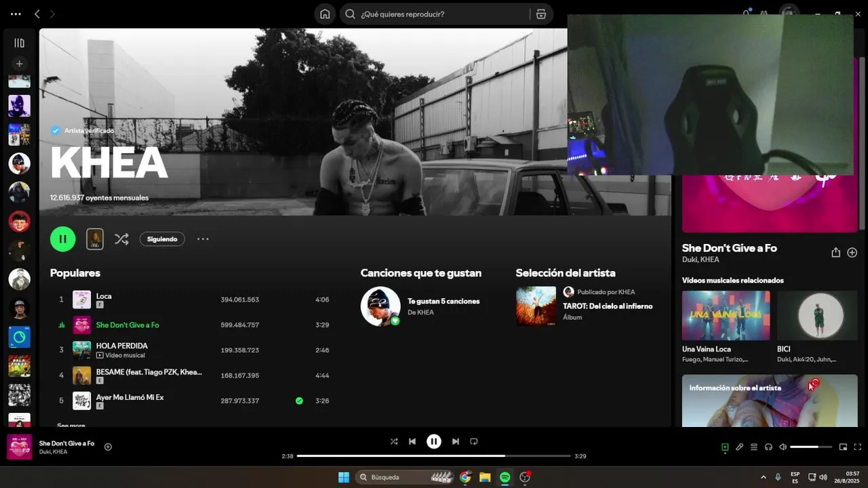
Task: Open Te gustan 5 canciones link
Action: pyautogui.click(x=443, y=301)
